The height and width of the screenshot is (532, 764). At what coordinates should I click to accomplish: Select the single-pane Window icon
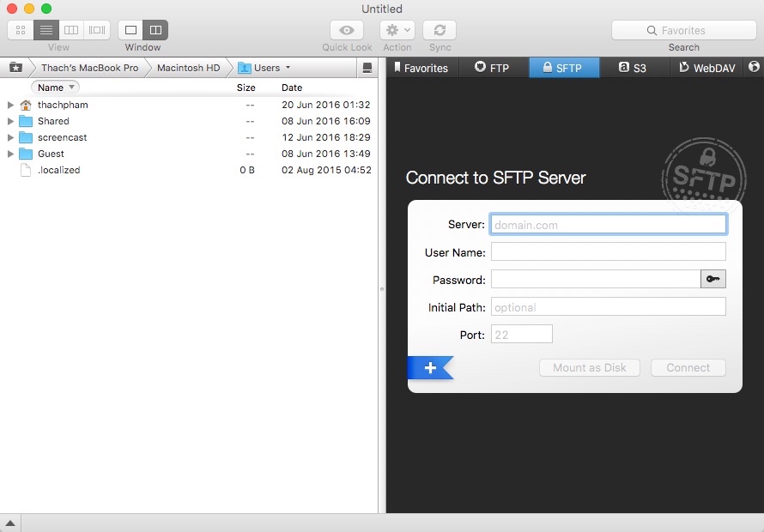pos(130,29)
